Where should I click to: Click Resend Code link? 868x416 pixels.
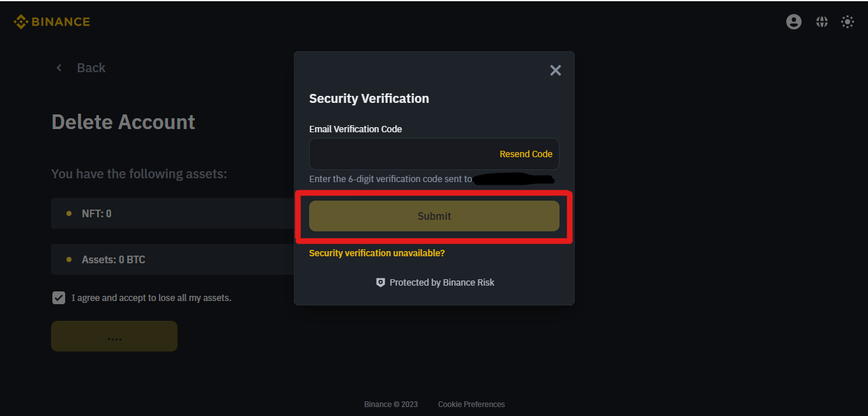click(526, 154)
